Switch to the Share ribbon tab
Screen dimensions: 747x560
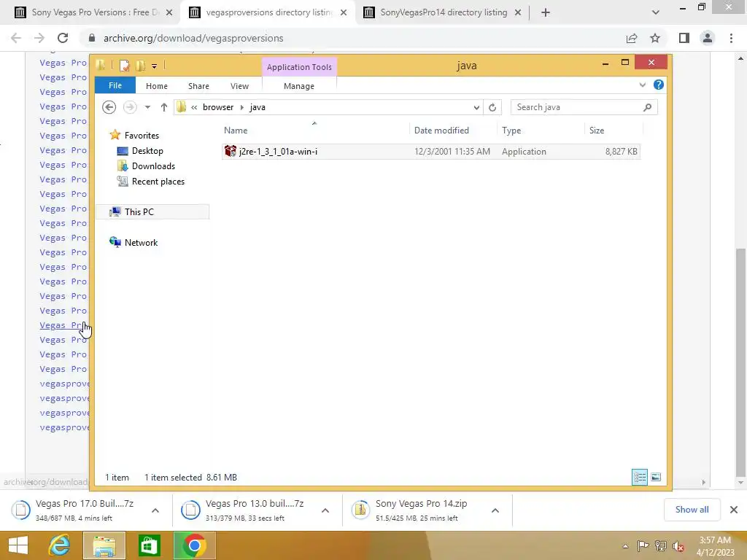[x=198, y=86]
